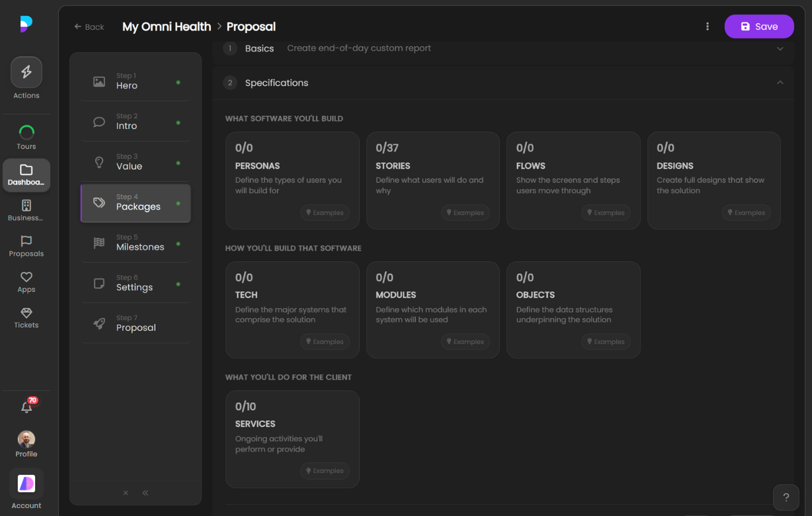Screen dimensions: 812x516
Task: Open the Apps heart icon
Action: tap(26, 277)
